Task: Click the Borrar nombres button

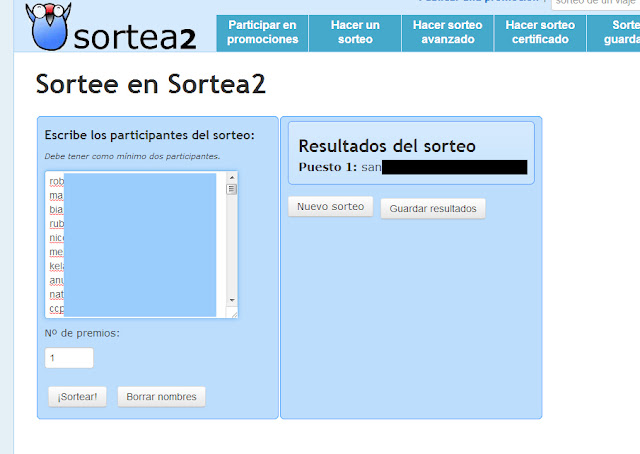Action: (162, 397)
